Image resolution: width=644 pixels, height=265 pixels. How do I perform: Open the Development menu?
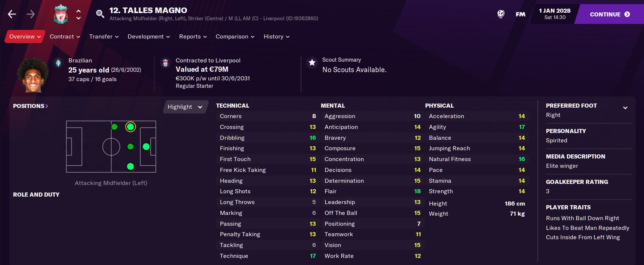click(148, 37)
